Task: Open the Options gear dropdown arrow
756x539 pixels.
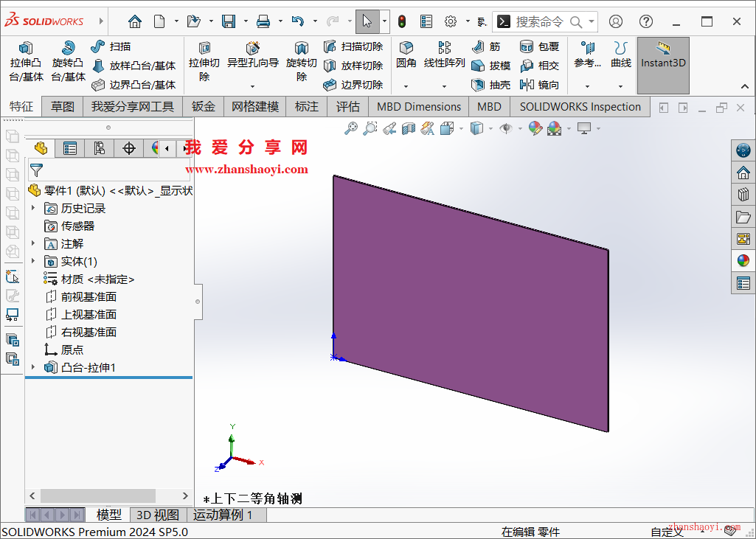Action: pos(468,21)
